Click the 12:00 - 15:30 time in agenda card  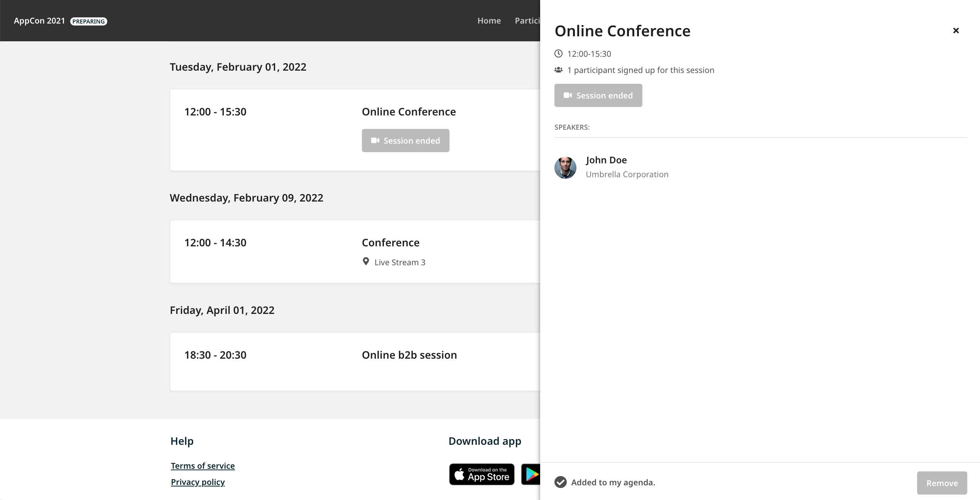(x=215, y=112)
